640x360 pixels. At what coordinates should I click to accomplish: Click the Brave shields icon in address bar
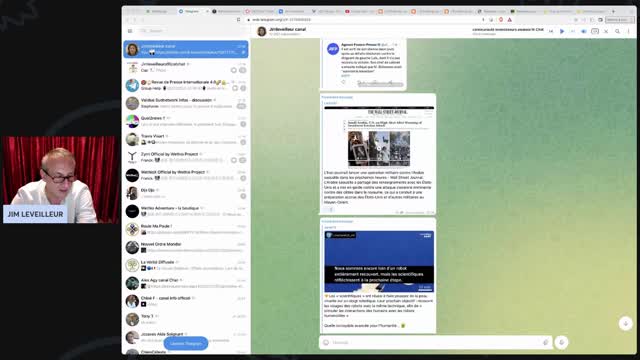click(x=501, y=20)
